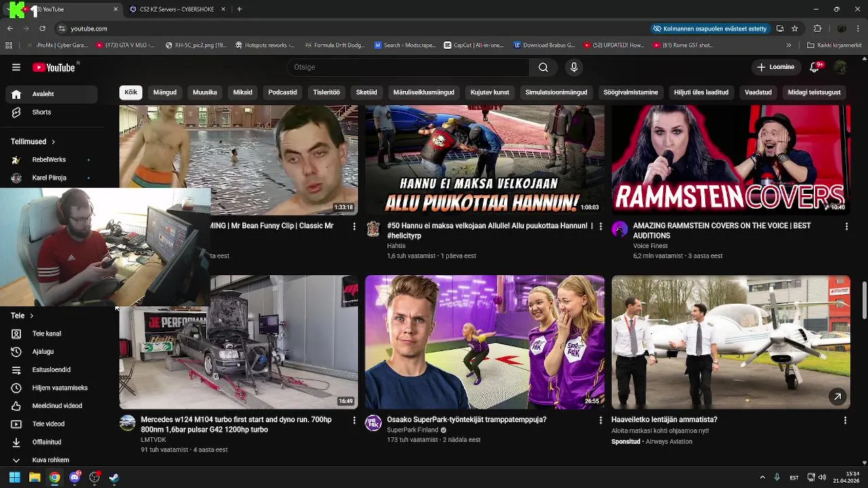Open the RebelWerks subscription channel
868x488 pixels.
49,160
